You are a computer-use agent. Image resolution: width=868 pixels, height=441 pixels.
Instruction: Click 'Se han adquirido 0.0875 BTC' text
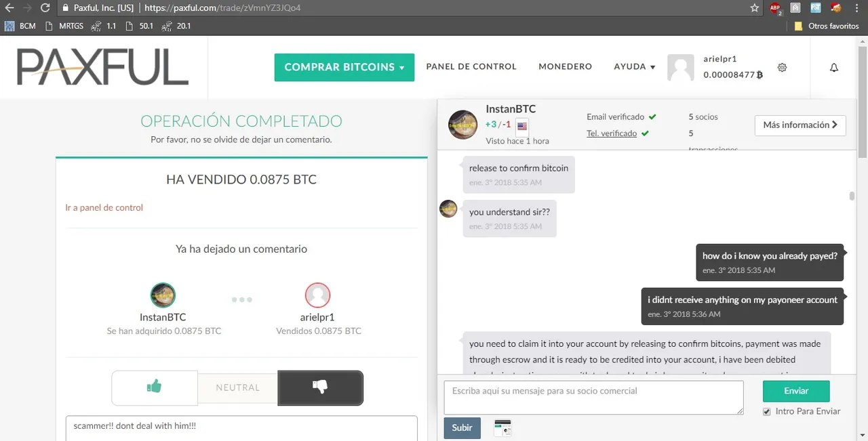tap(164, 331)
